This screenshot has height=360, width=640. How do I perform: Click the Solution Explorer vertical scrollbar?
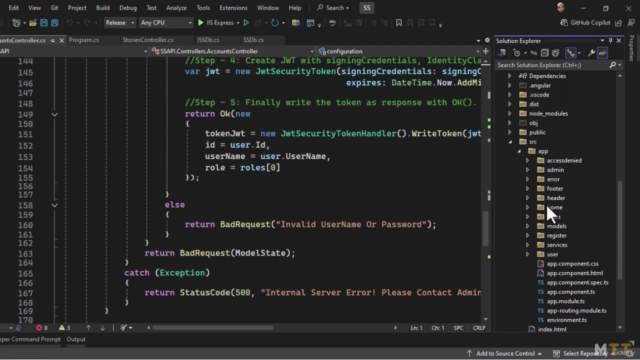coord(620,231)
